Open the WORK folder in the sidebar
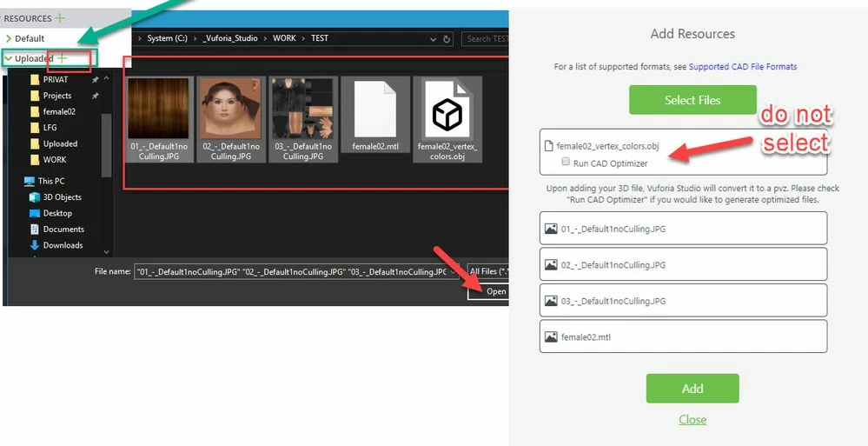 [x=54, y=160]
